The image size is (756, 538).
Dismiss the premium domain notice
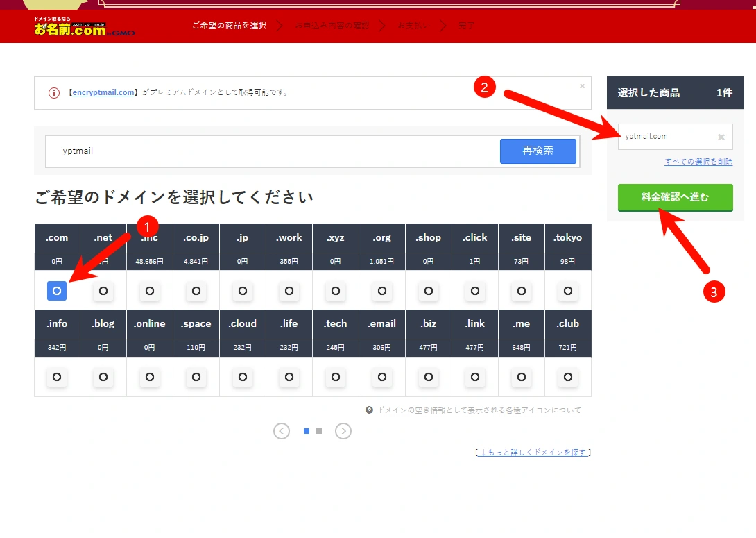[582, 86]
